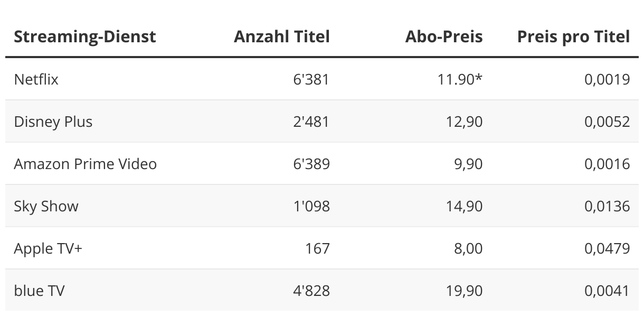Select Apple TV+ title count 167

coord(317,248)
